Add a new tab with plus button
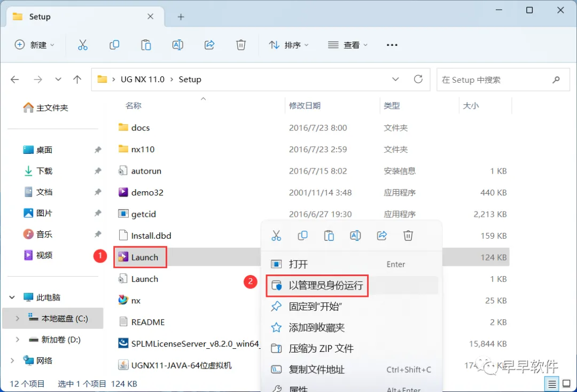Screen dimensions: 577x392 [x=181, y=17]
